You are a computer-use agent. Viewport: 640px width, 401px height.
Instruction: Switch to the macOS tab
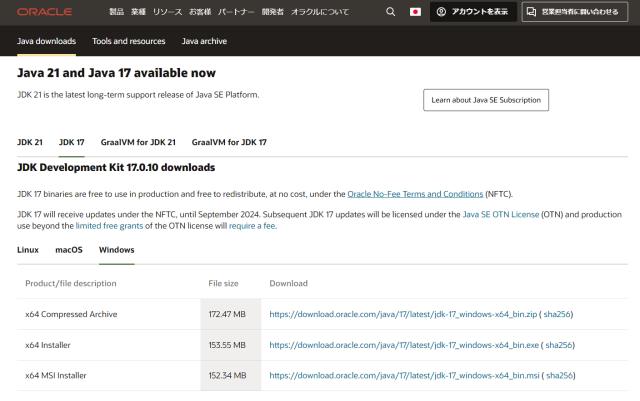(x=69, y=250)
